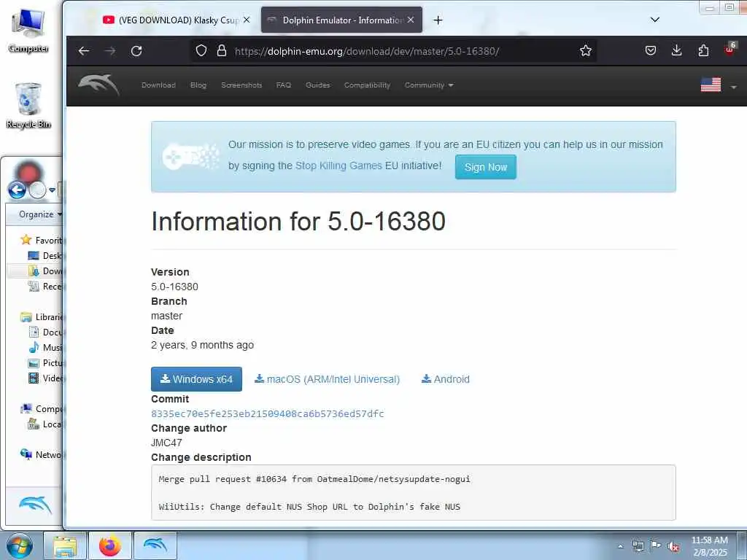Image resolution: width=747 pixels, height=560 pixels.
Task: Click the muted volume tray icon
Action: (x=673, y=547)
